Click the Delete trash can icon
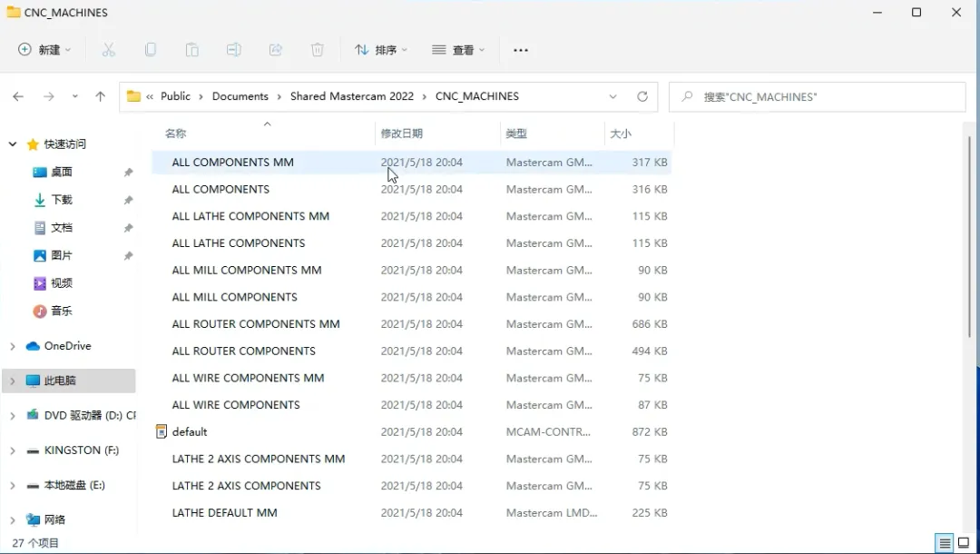 pos(318,50)
